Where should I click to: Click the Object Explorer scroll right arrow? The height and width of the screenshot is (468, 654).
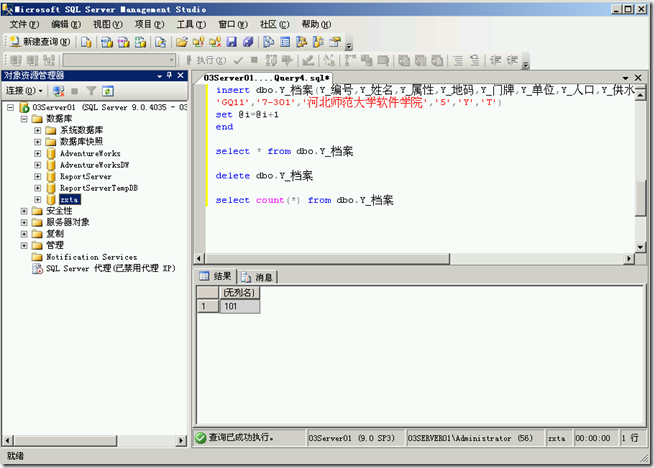tap(181, 440)
